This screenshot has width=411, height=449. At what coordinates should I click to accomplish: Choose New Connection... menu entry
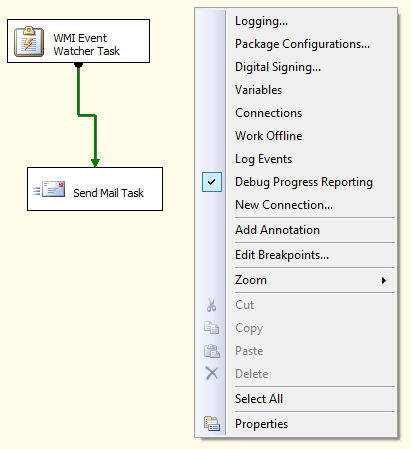click(x=284, y=205)
